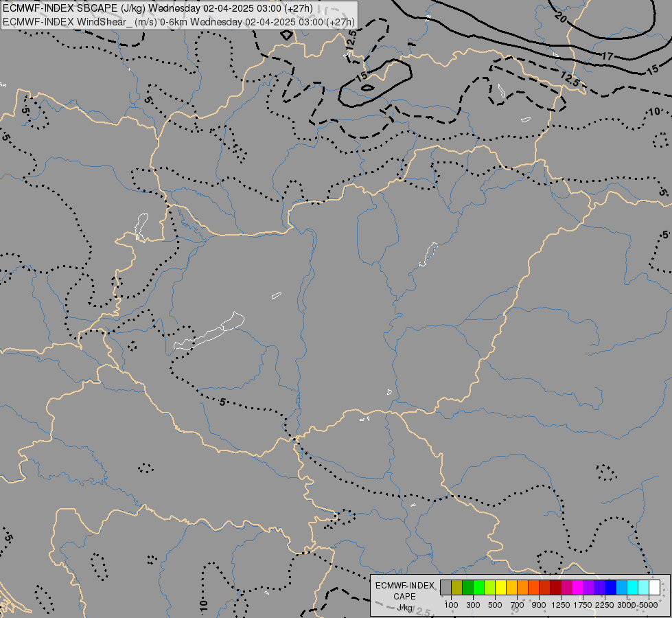672x618 pixels.
Task: Click the legend value 3000
Action: click(x=627, y=605)
